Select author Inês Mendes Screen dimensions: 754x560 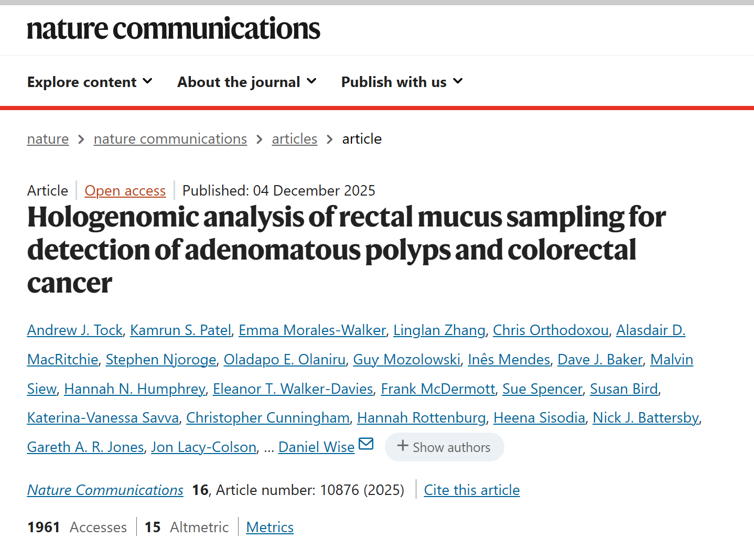coord(509,360)
